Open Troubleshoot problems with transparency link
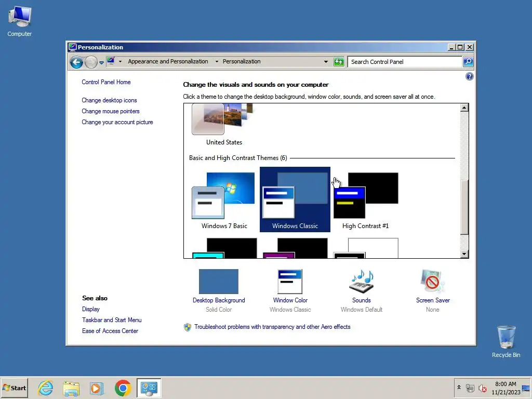Screen dimensions: 532x399 (272, 327)
